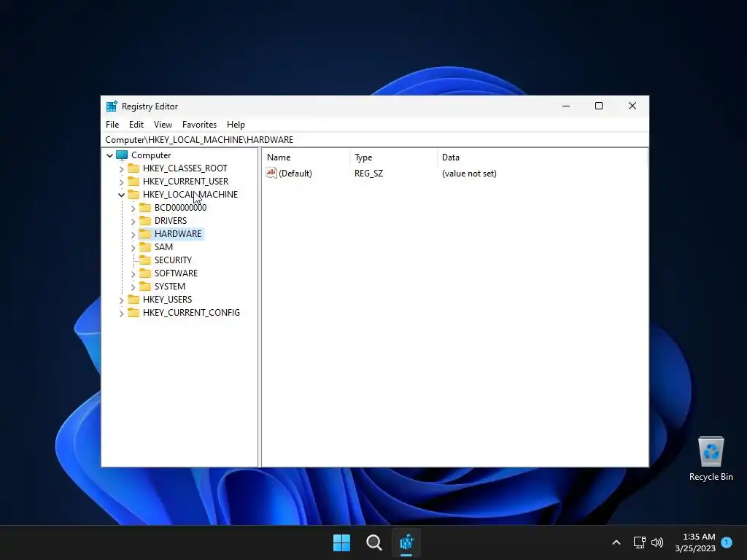Expand the SYSTEM key chevron

(x=133, y=287)
